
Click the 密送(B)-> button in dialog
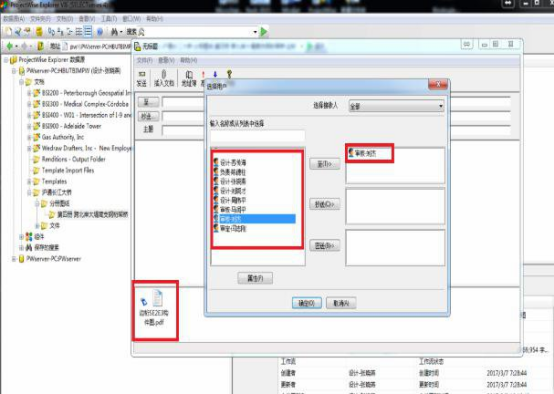(325, 246)
